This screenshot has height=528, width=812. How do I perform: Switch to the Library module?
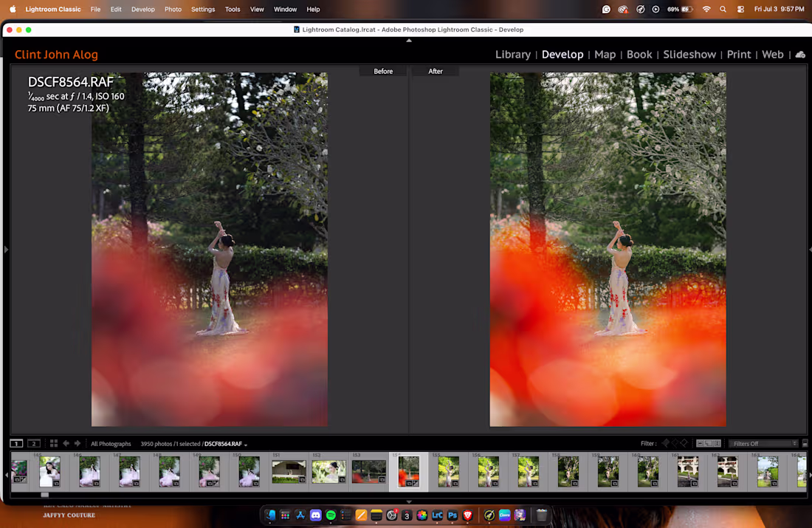click(x=513, y=55)
